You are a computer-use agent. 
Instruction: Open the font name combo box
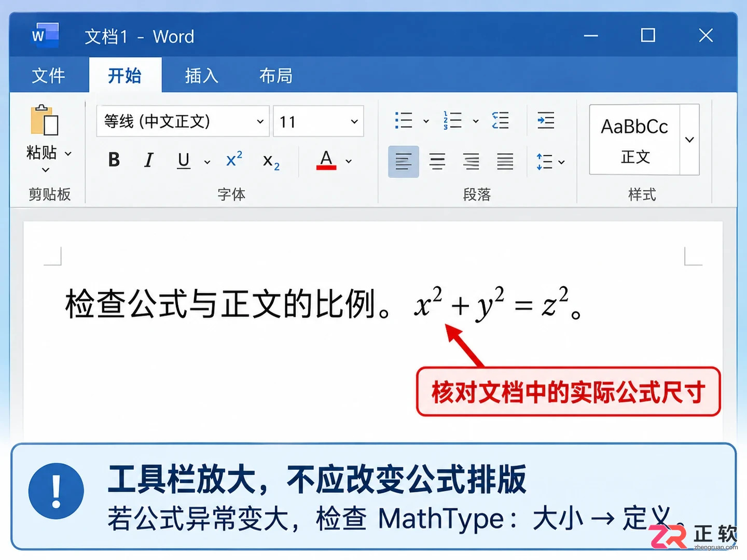click(183, 121)
